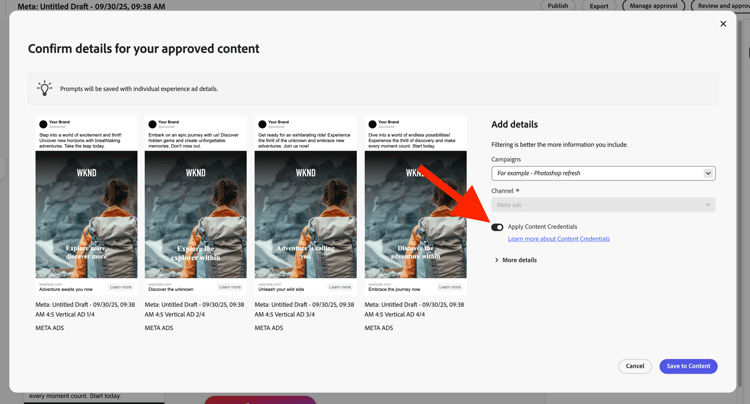The image size is (750, 404).
Task: Open the Channel Meta ads dropdown
Action: 603,205
